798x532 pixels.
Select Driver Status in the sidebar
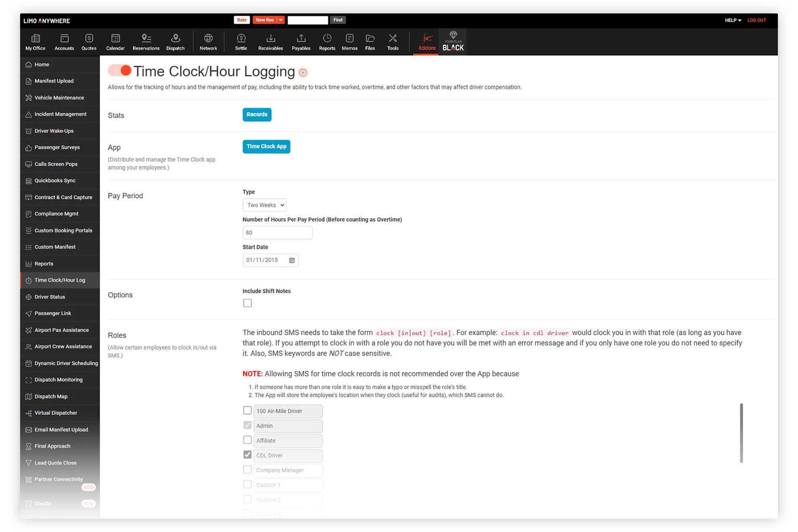50,297
